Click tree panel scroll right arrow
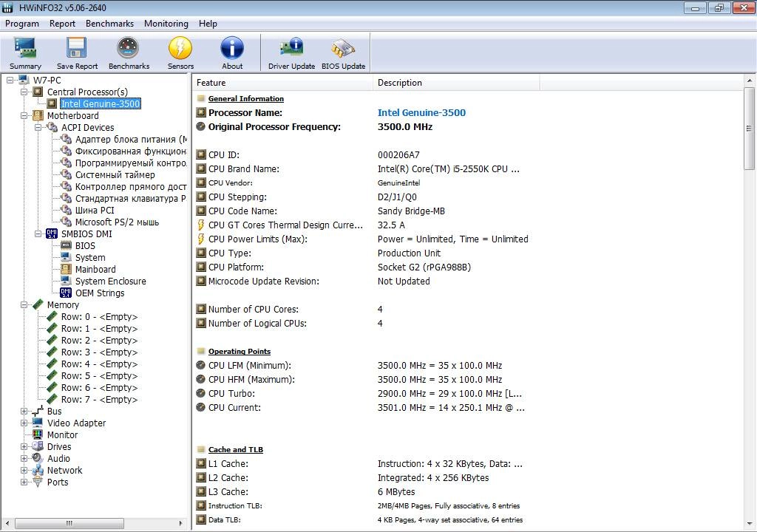The width and height of the screenshot is (757, 532). click(181, 523)
